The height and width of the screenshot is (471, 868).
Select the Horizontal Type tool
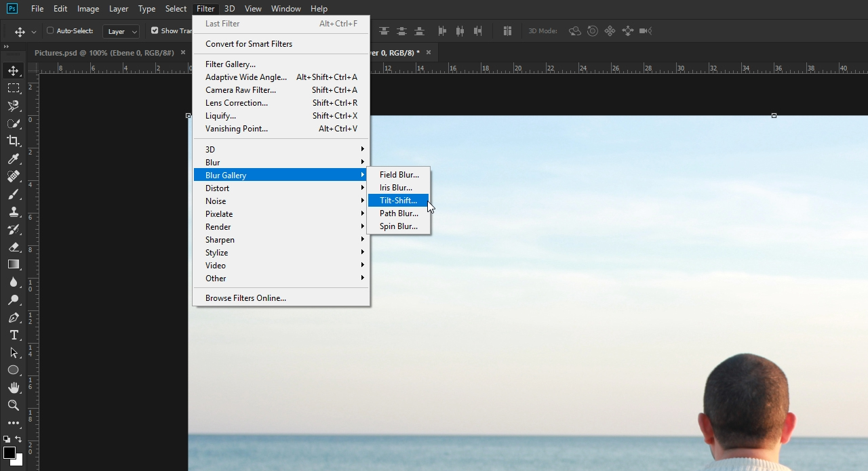tap(14, 335)
